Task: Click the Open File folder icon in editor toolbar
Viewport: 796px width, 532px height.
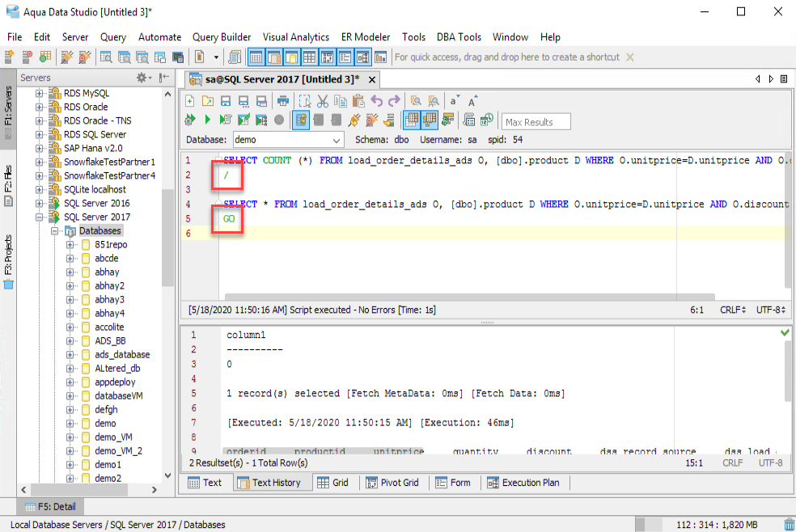Action: click(x=208, y=101)
